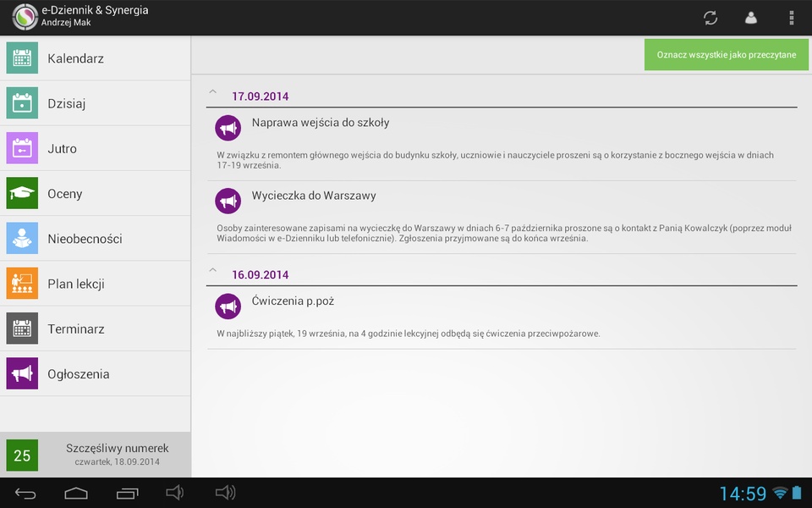
Task: Collapse the 17.09.2014 announcements group
Action: (x=212, y=91)
